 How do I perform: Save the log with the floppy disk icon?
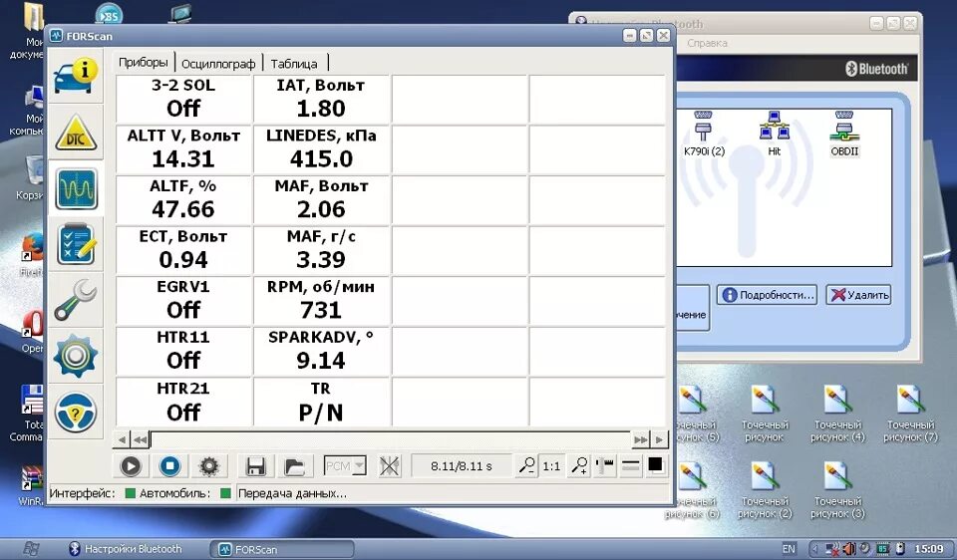point(255,466)
